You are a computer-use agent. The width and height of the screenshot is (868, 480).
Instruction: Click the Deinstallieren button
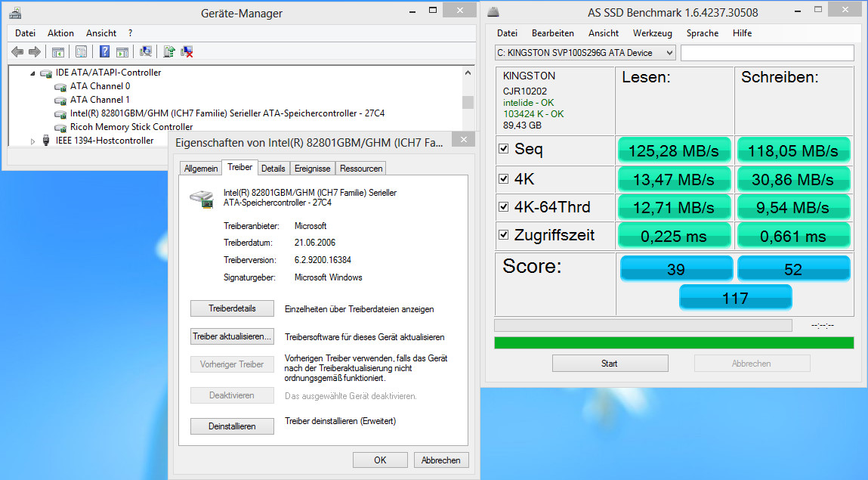tap(232, 426)
